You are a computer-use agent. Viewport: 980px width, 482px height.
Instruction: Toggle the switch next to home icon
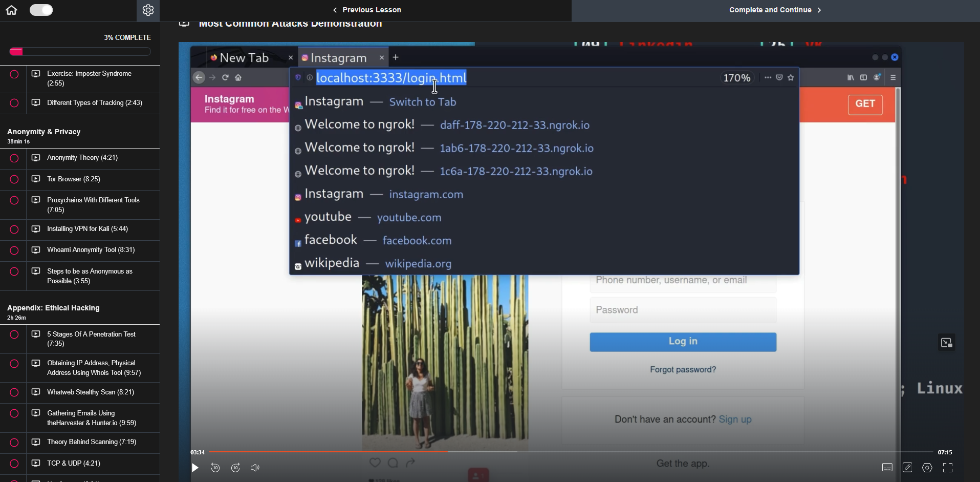tap(41, 10)
